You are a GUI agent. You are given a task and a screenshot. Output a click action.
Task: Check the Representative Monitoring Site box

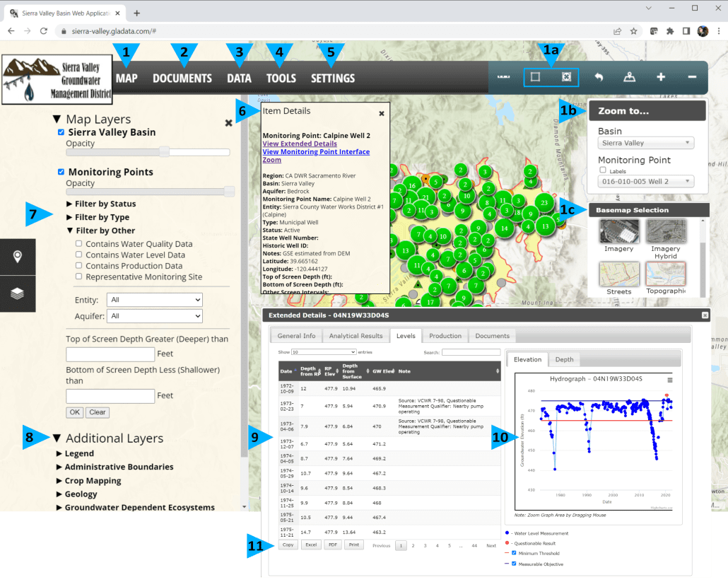[79, 277]
